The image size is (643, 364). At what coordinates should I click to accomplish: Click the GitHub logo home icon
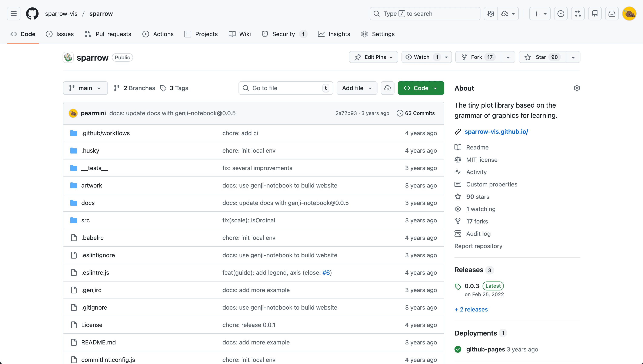tap(32, 13)
